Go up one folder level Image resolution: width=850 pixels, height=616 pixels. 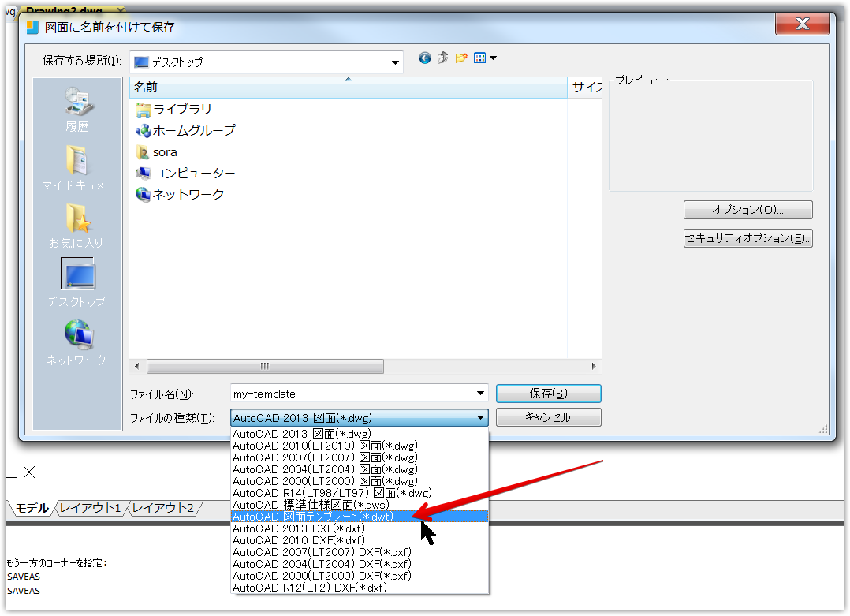point(443,58)
